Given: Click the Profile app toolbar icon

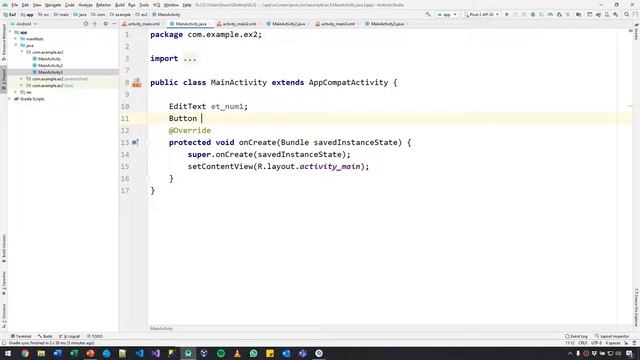Looking at the screenshot, I should (550, 14).
